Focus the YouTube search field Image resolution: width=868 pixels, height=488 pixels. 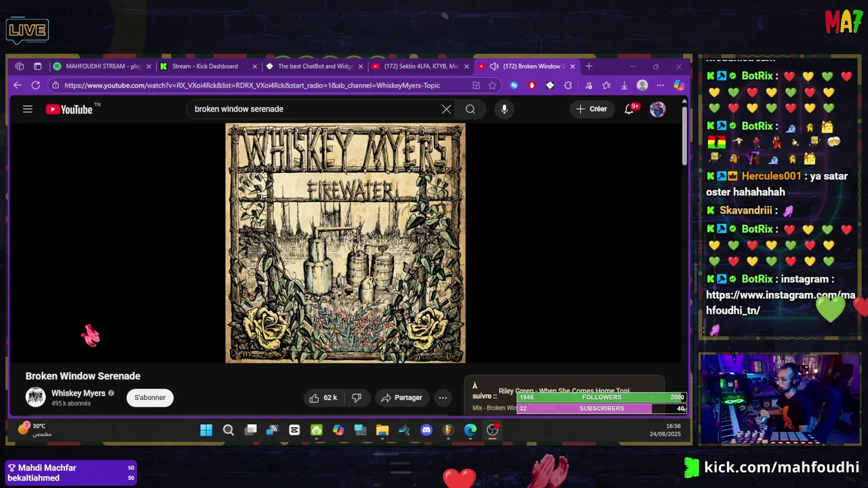point(314,109)
